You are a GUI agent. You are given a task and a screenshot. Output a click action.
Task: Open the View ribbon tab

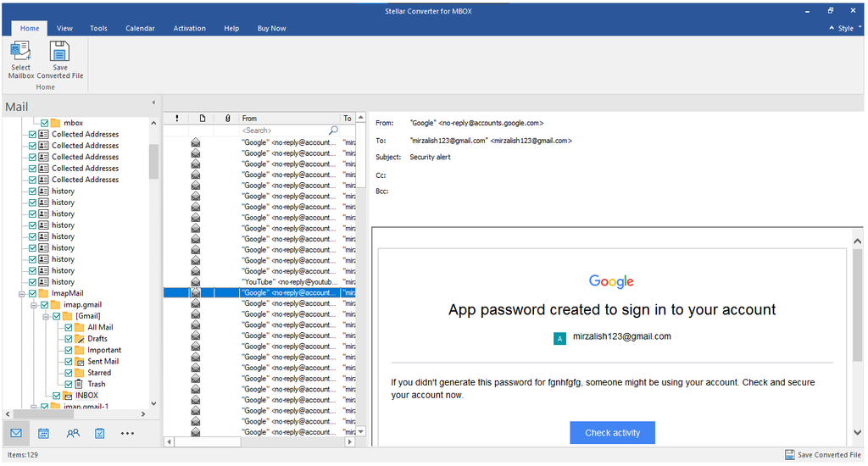64,28
